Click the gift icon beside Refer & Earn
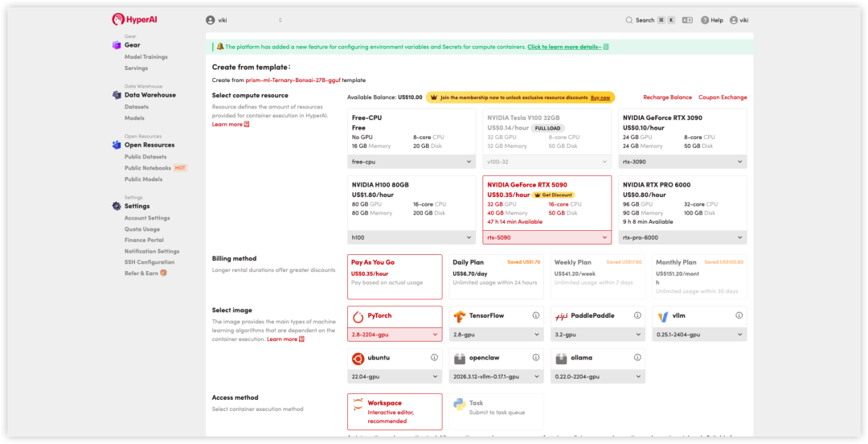Screen dimensions: 868x444 [163, 273]
